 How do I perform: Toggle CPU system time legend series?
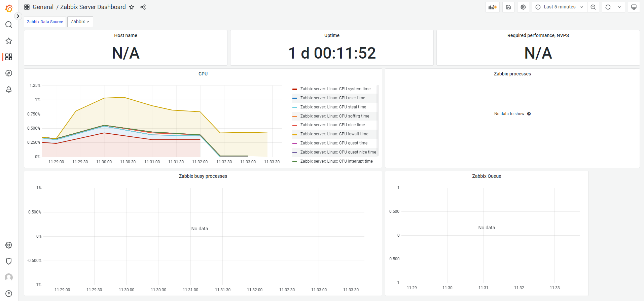click(335, 89)
